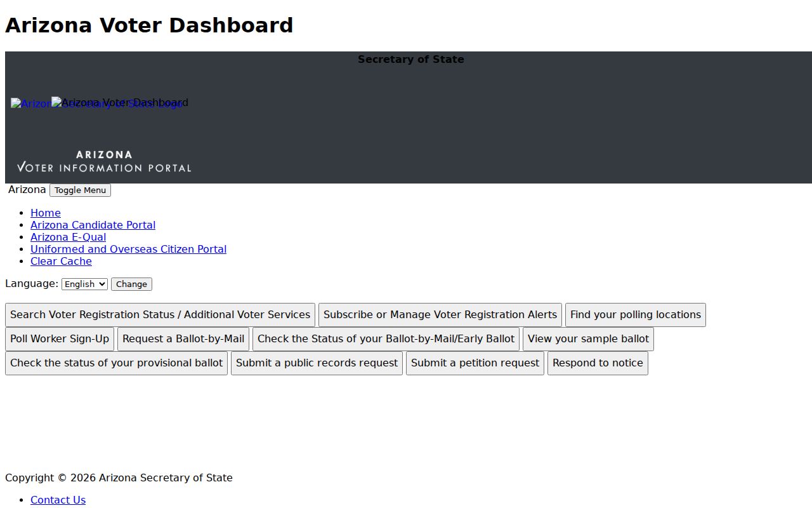Click the Change language button

point(131,284)
